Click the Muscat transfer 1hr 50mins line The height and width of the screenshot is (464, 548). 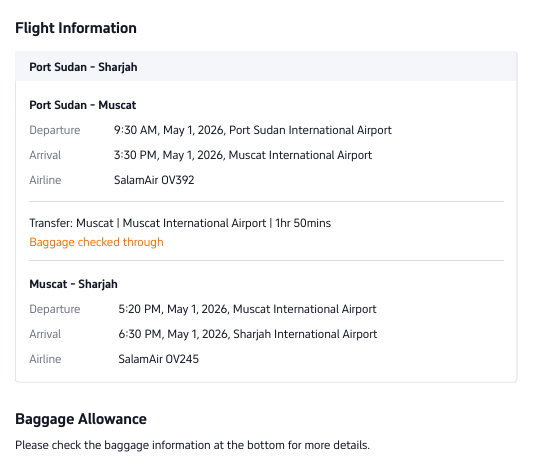coord(180,223)
